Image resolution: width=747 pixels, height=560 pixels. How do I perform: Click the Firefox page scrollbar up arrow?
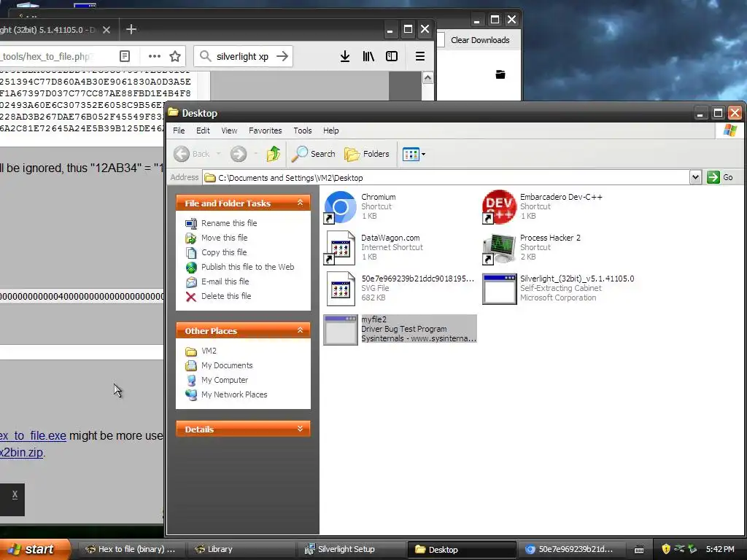[427, 77]
